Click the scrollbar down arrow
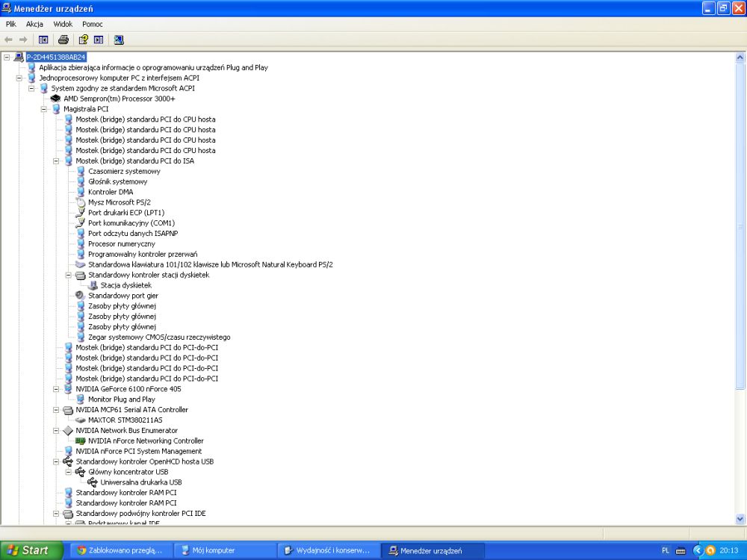 pos(740,519)
